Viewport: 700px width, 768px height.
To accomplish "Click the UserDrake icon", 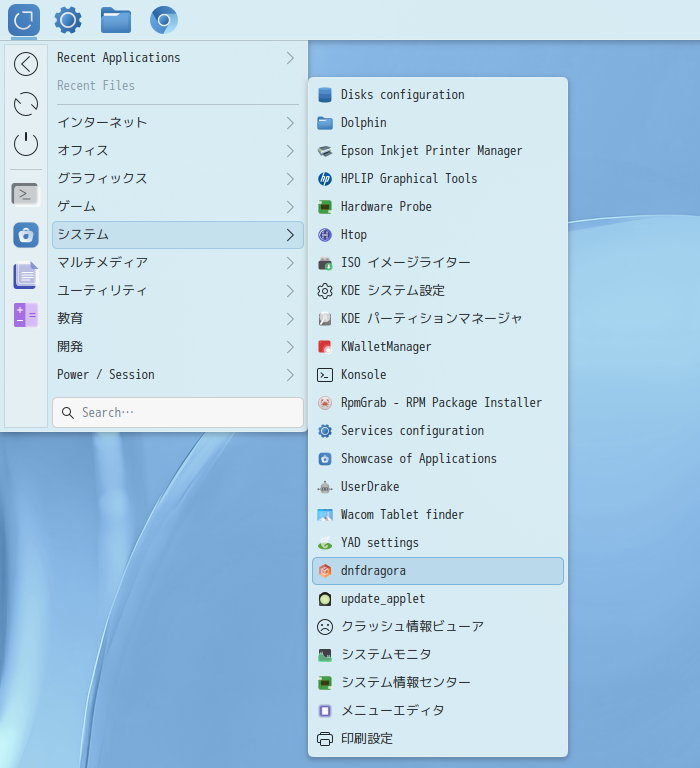I will coord(325,487).
